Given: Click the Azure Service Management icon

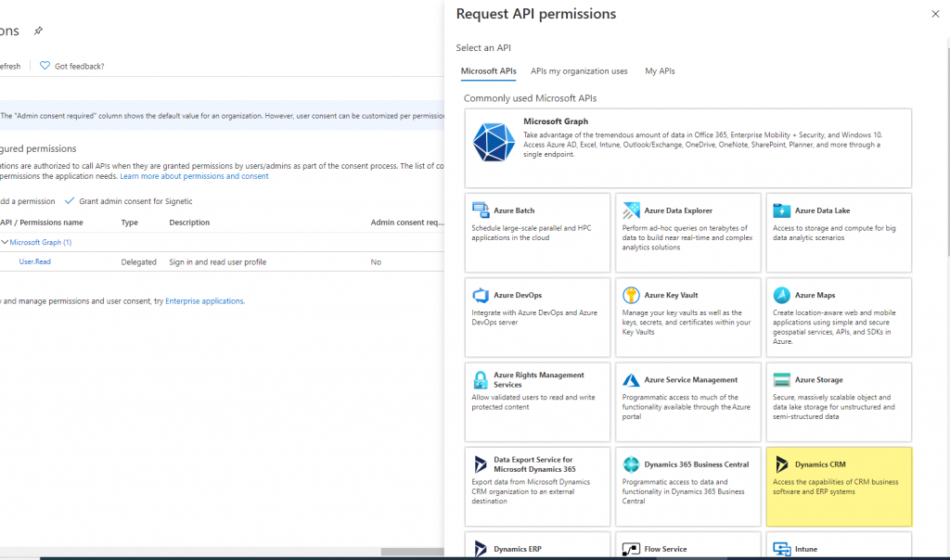Looking at the screenshot, I should click(631, 379).
